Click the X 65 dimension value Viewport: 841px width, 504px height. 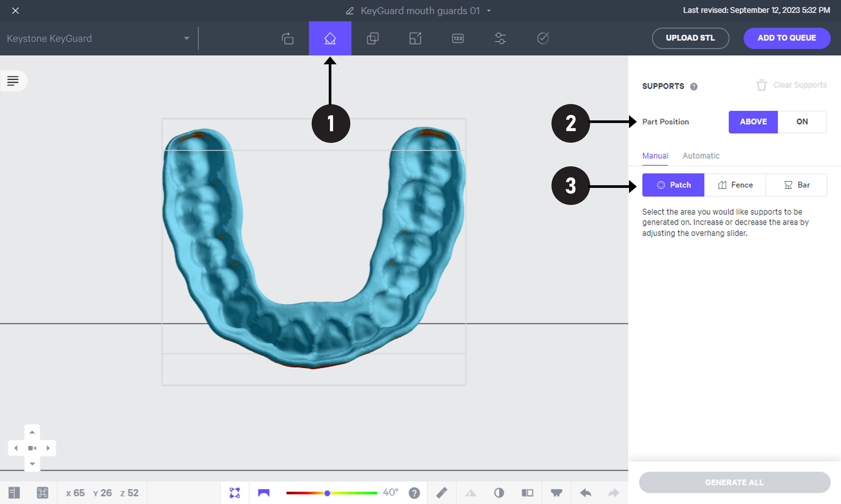[75, 493]
